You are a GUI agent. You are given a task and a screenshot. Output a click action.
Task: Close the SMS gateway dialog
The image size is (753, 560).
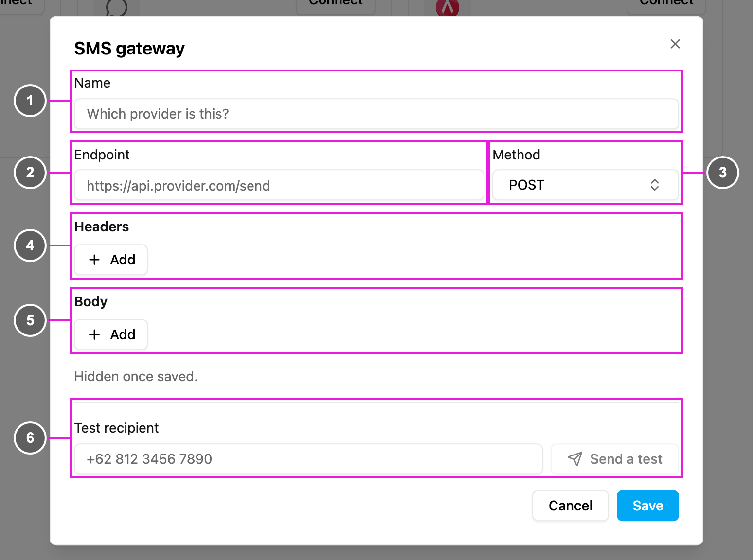675,44
